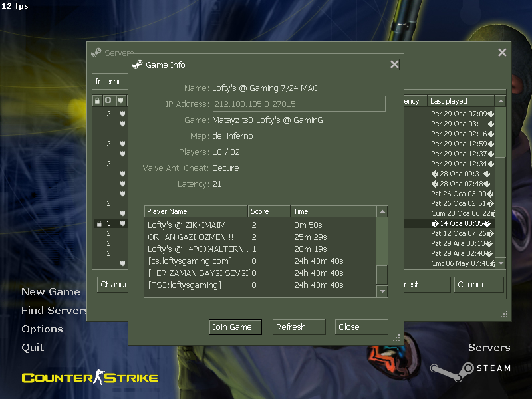Click the Change button in Servers window

pyautogui.click(x=112, y=285)
